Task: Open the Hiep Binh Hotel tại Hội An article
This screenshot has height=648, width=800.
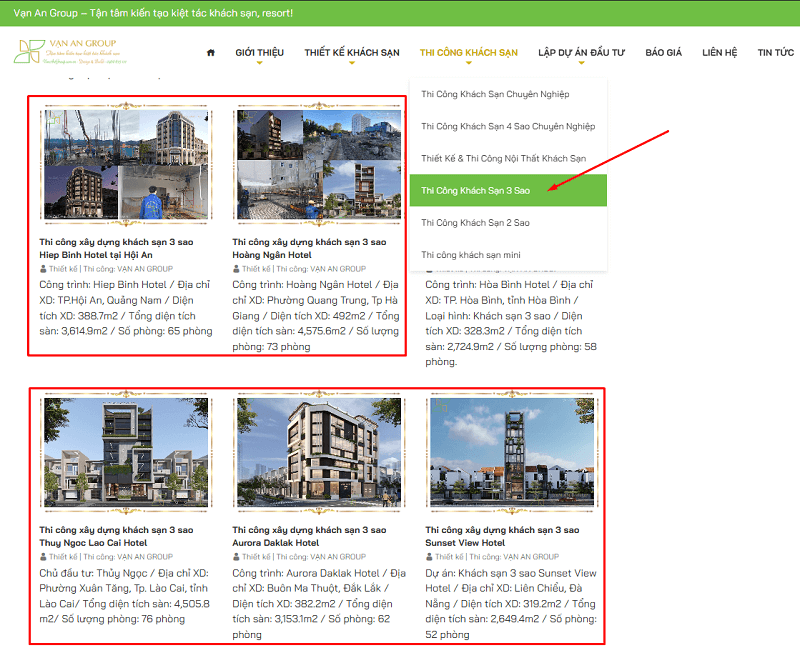Action: pyautogui.click(x=116, y=248)
